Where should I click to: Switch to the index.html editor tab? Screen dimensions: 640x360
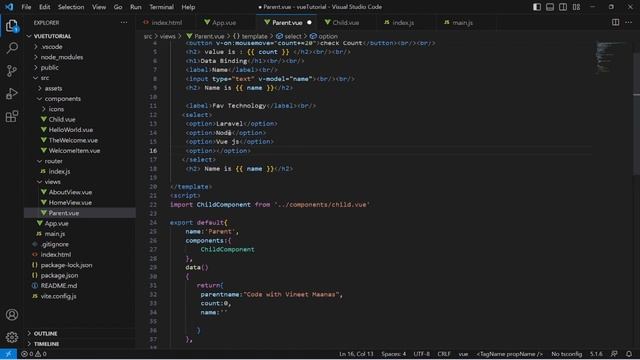click(166, 22)
